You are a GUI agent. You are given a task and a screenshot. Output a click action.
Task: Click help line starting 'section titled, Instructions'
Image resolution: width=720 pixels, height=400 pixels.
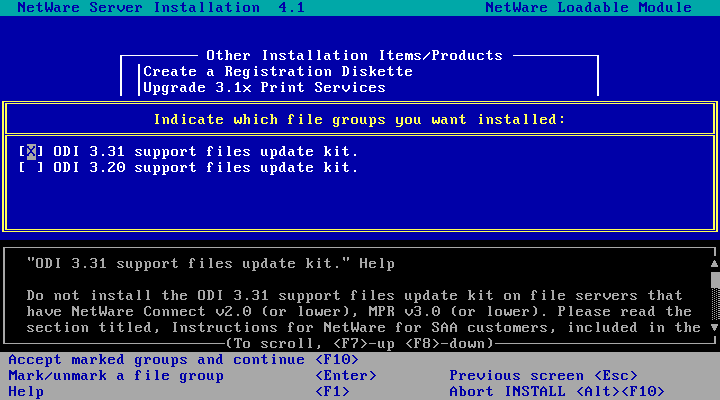(x=363, y=328)
